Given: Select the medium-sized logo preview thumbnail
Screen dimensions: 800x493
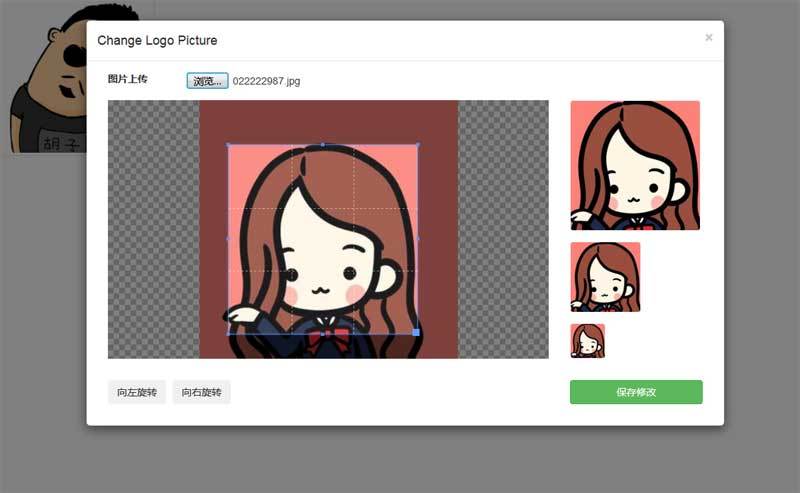Looking at the screenshot, I should click(x=605, y=277).
